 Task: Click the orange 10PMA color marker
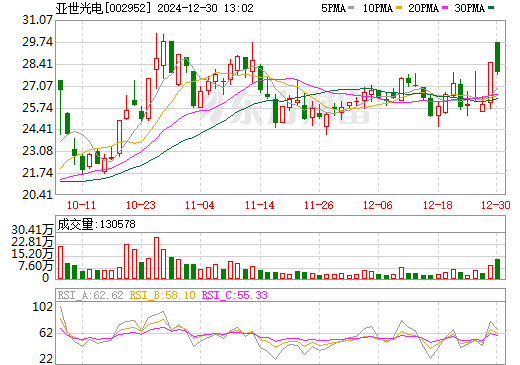tap(399, 8)
